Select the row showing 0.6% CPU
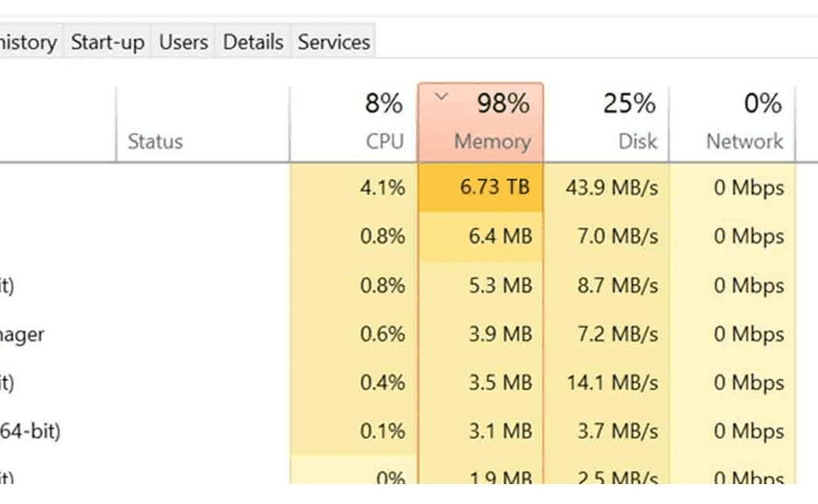Viewport: 818px width, 504px height. (x=382, y=334)
